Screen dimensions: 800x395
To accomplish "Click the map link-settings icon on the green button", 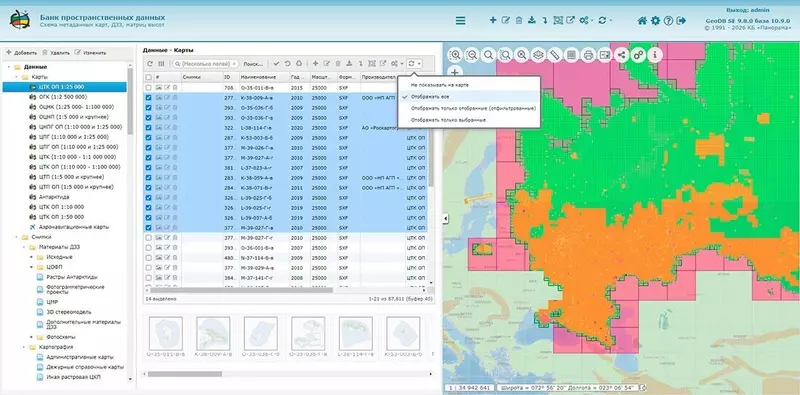I will tap(638, 55).
